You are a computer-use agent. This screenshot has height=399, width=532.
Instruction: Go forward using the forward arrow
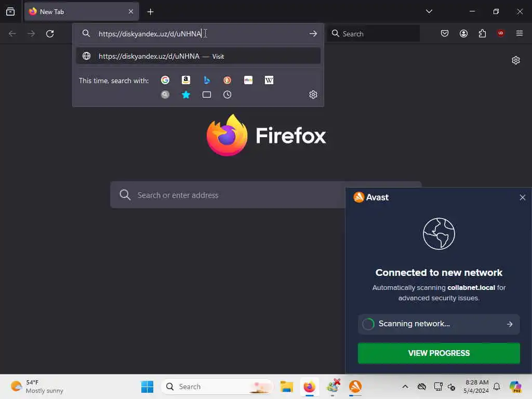pos(31,34)
